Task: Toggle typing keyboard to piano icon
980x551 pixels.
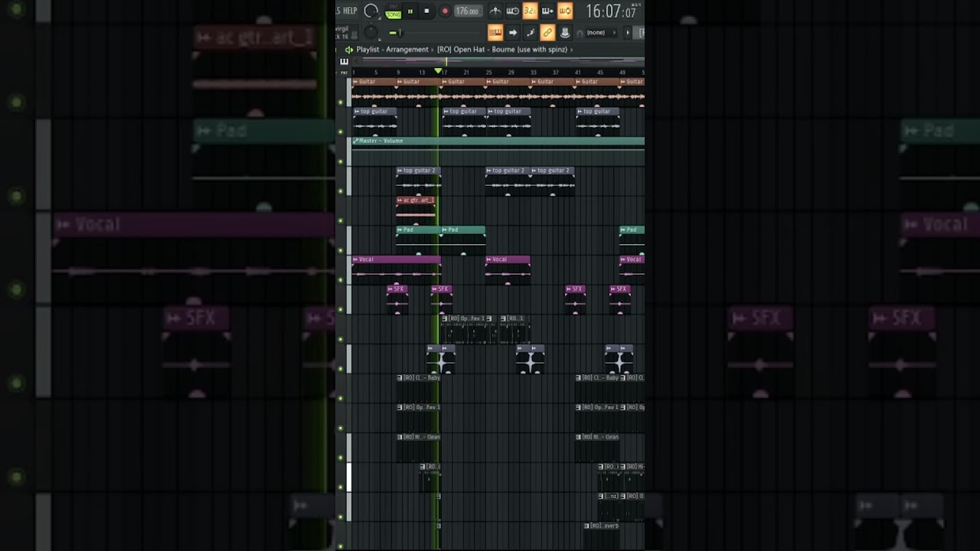Action: [x=495, y=32]
